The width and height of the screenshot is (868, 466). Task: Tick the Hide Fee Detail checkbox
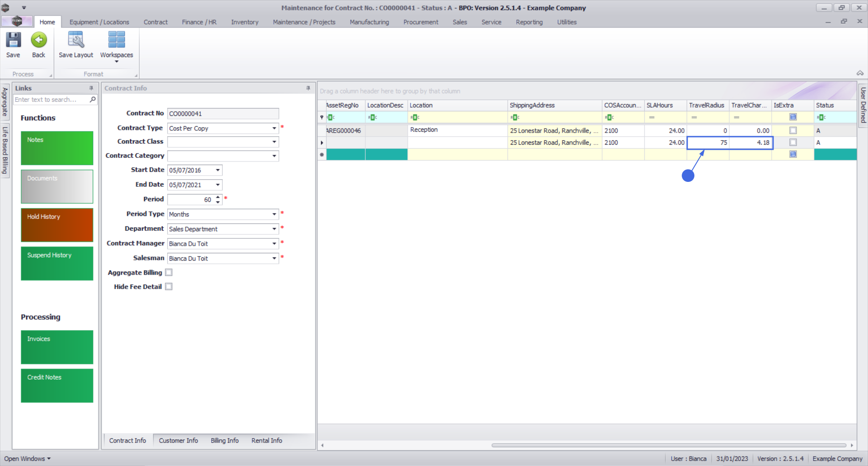click(x=169, y=286)
